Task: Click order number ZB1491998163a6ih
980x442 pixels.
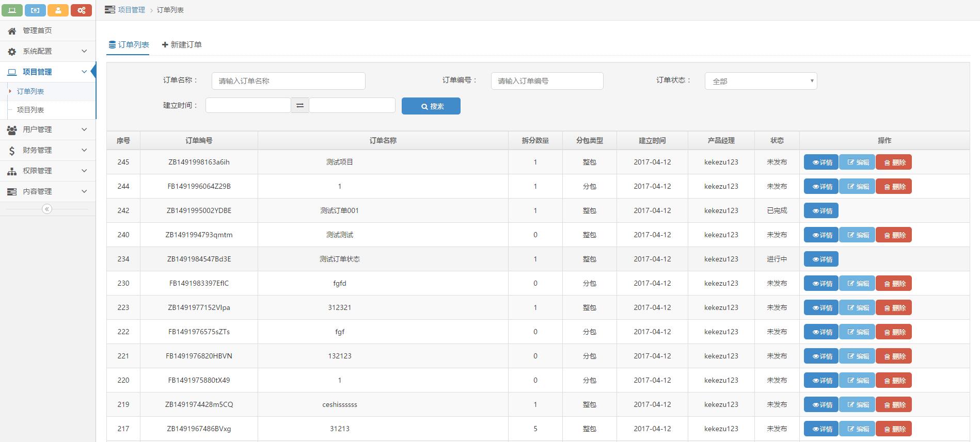Action: pos(199,162)
